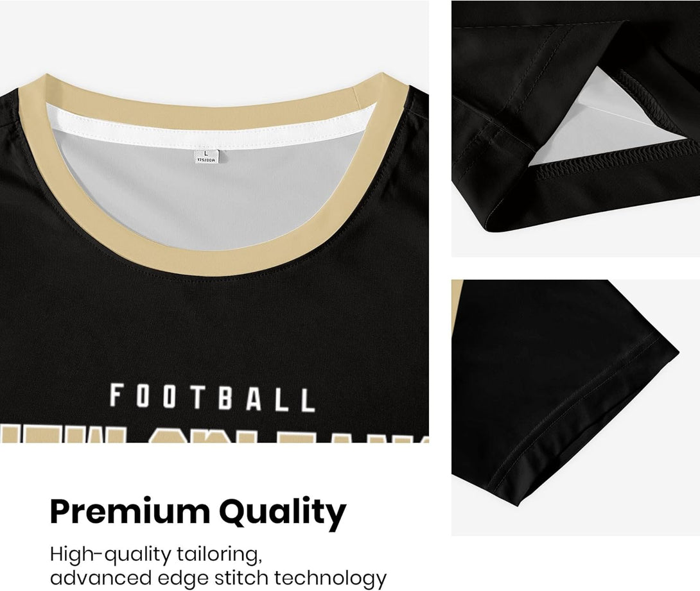
Task: Click the 175/80A text on size tag
Action: 206,160
